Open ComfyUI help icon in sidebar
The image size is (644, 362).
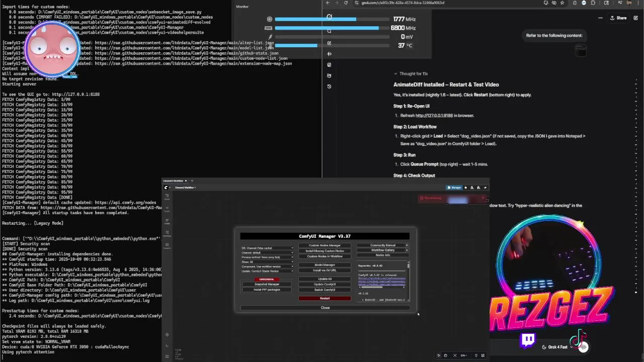(167, 334)
